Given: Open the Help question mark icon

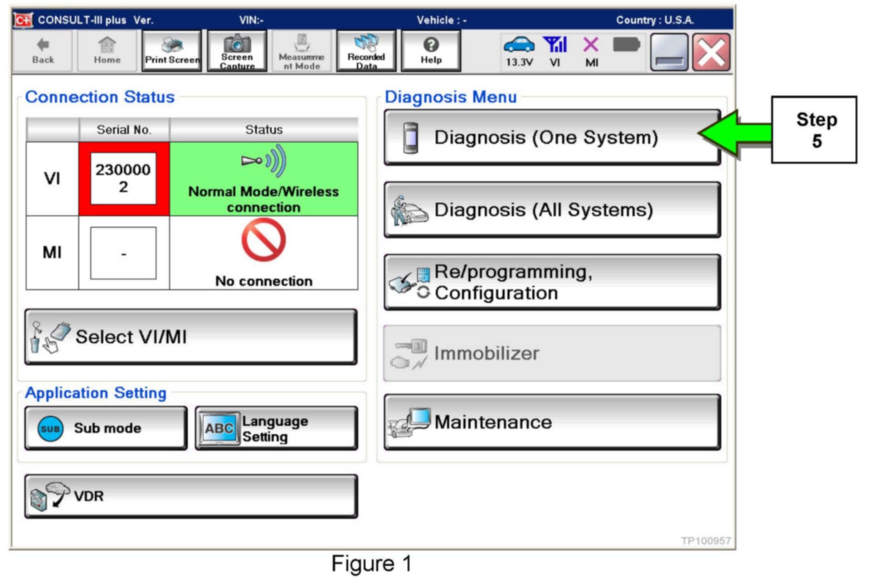Looking at the screenshot, I should pos(431,51).
